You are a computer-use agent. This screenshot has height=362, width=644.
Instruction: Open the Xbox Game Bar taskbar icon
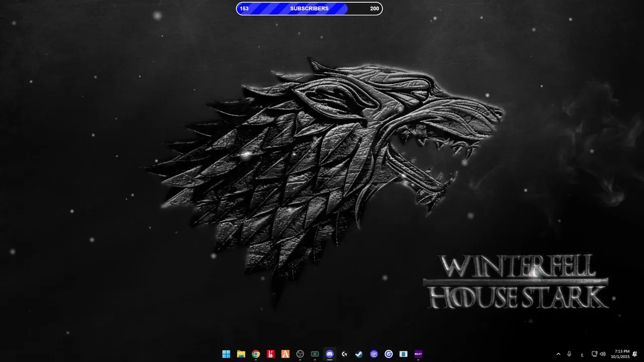[315, 354]
